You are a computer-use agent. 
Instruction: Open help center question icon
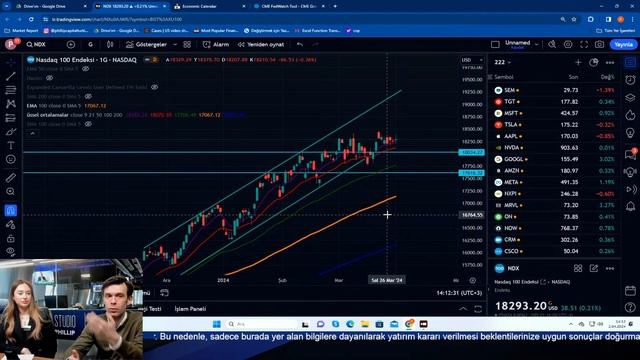(630, 307)
